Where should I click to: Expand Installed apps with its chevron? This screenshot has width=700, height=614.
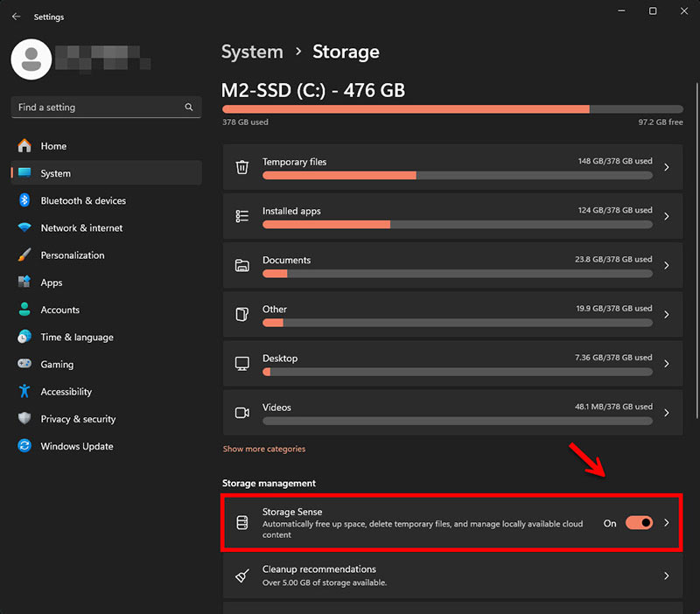tap(667, 216)
